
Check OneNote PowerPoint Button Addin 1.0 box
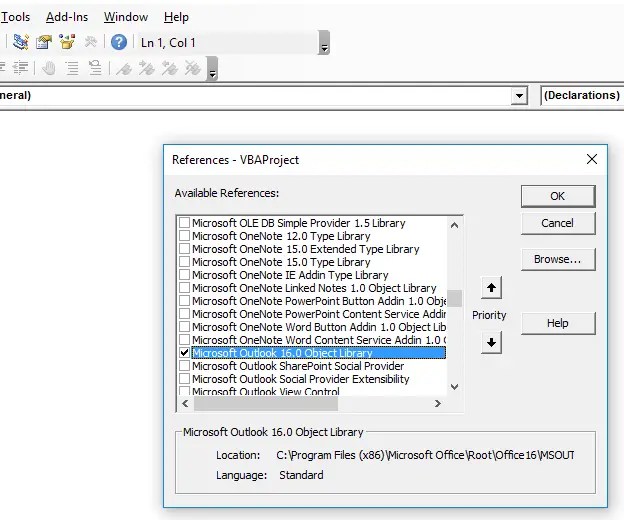coord(184,300)
